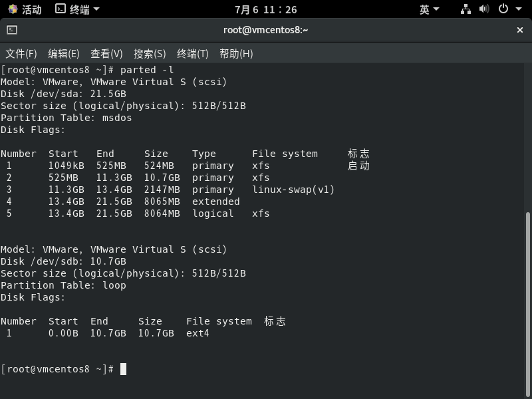
Task: Click the power icon in top bar
Action: tap(503, 9)
